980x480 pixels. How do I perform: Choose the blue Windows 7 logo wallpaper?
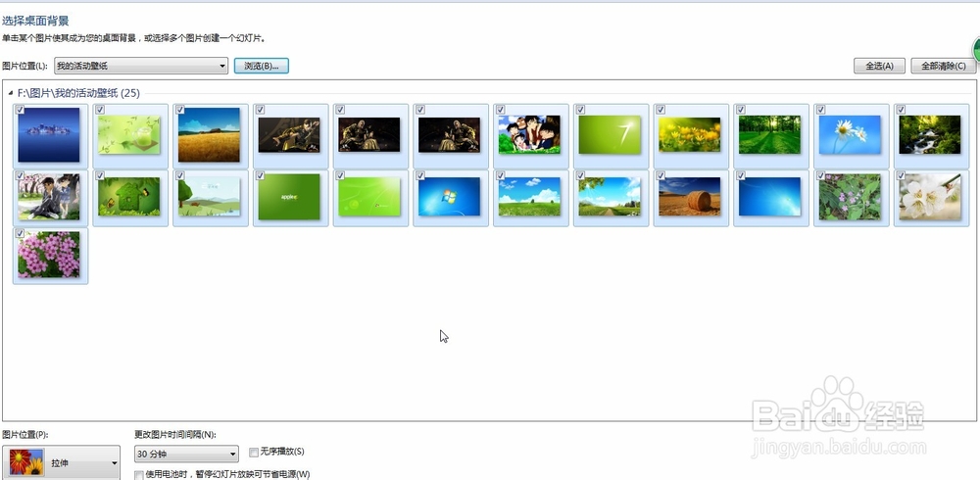[450, 196]
